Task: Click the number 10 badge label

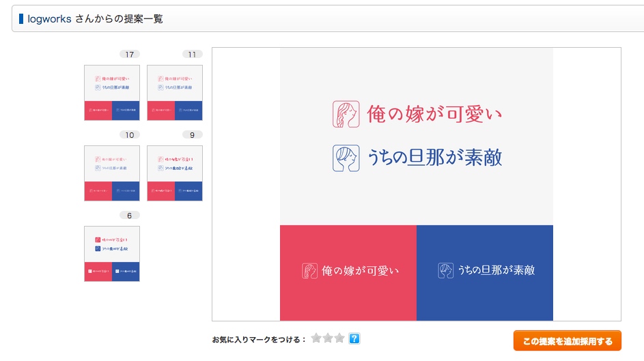Action: point(130,134)
